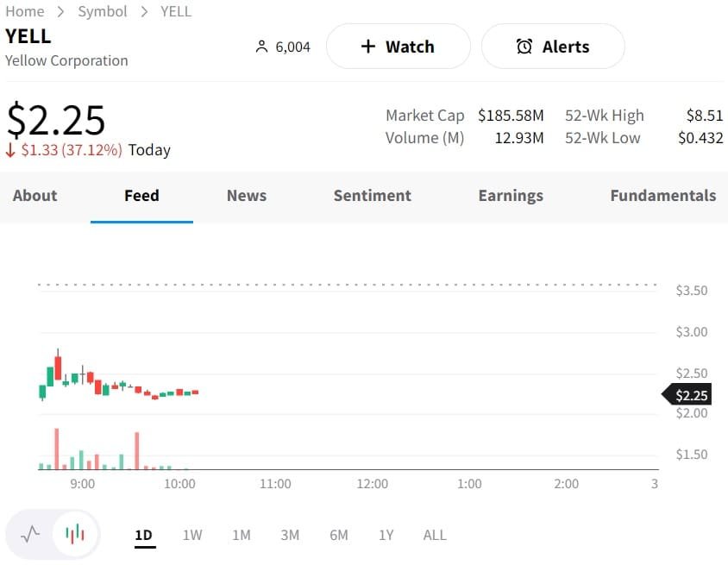View the Fundamentals tab
The height and width of the screenshot is (565, 728).
pos(662,196)
